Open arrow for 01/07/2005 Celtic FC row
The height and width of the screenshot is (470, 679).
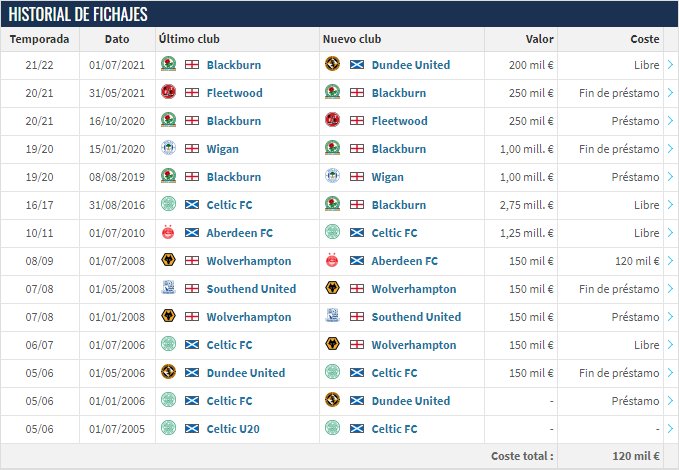[670, 429]
